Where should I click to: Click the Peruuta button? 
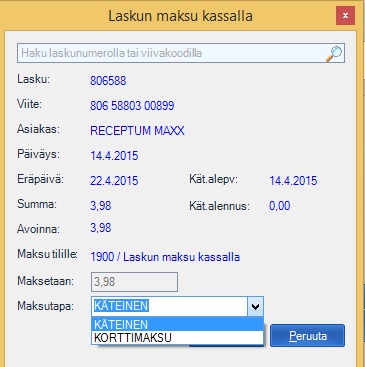click(x=307, y=336)
